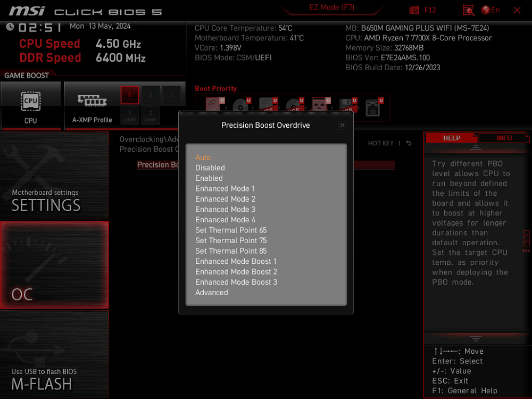Screen dimensions: 532x399
Task: Select A-XMP user profile 2
Action: [x=151, y=115]
